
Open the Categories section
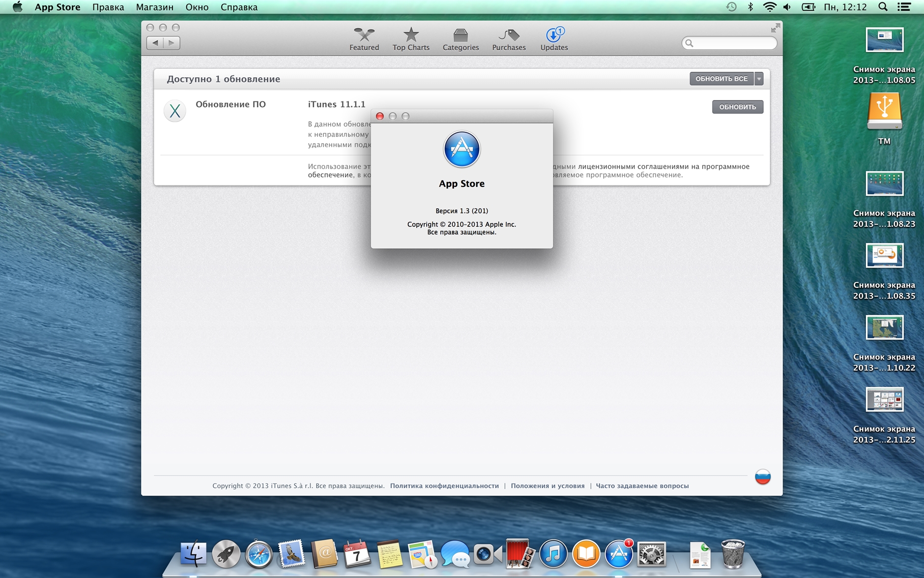[x=461, y=39]
